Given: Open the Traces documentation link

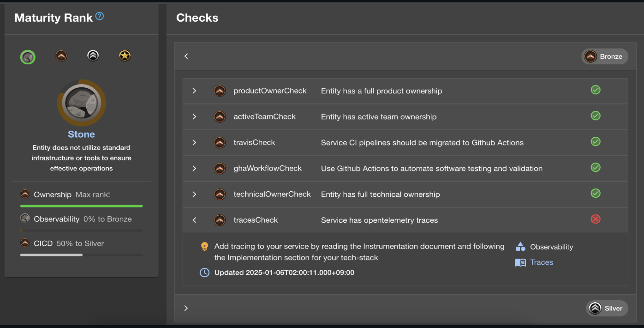Looking at the screenshot, I should tap(542, 262).
